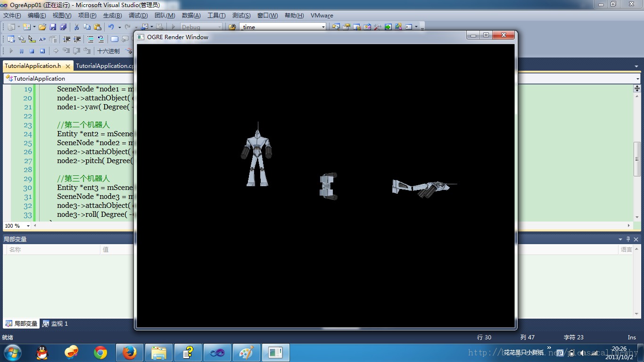644x362 pixels.
Task: Open the Undo history dropdown arrow
Action: click(119, 27)
